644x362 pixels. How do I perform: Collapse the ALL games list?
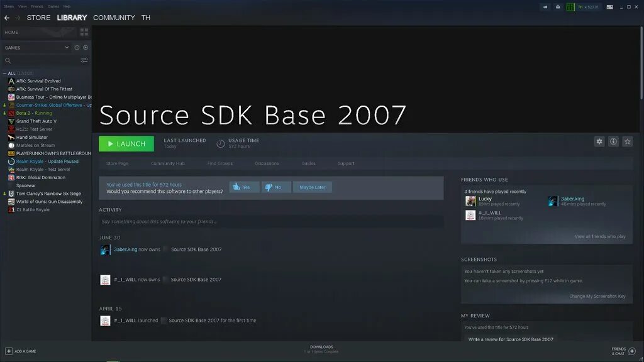[4, 73]
